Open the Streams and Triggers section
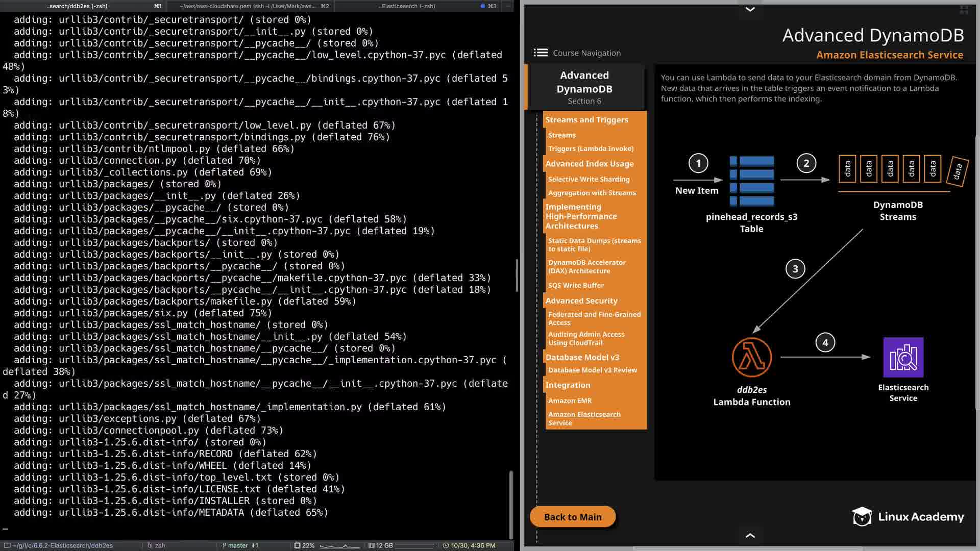Viewport: 980px width, 551px height. coord(586,120)
